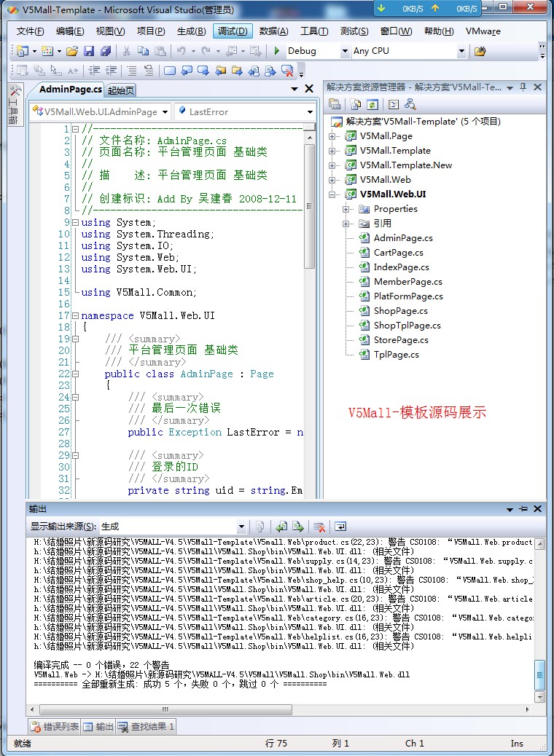Viewport: 554px width, 756px height.
Task: Start debugging with the green play icon
Action: 277,51
